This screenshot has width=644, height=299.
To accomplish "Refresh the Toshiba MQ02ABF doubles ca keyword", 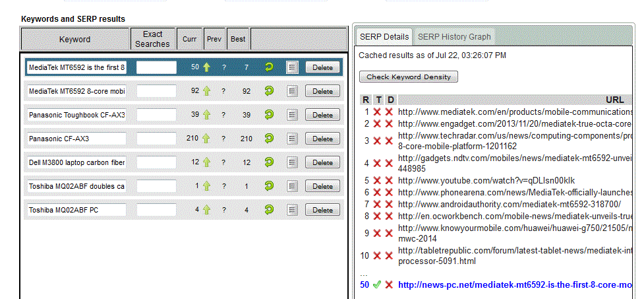I will [269, 186].
